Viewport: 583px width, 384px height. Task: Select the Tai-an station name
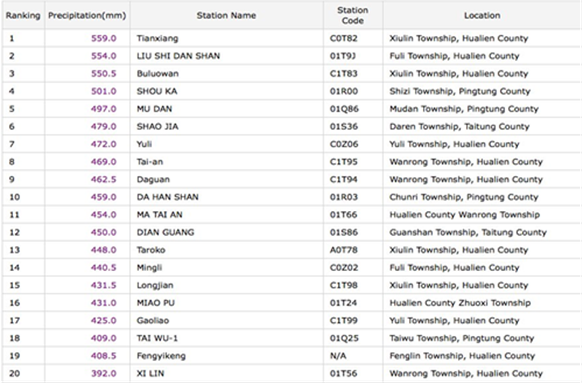coord(150,162)
